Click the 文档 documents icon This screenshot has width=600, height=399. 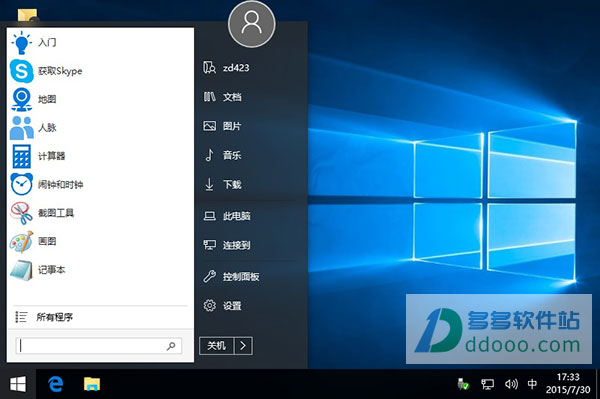209,97
